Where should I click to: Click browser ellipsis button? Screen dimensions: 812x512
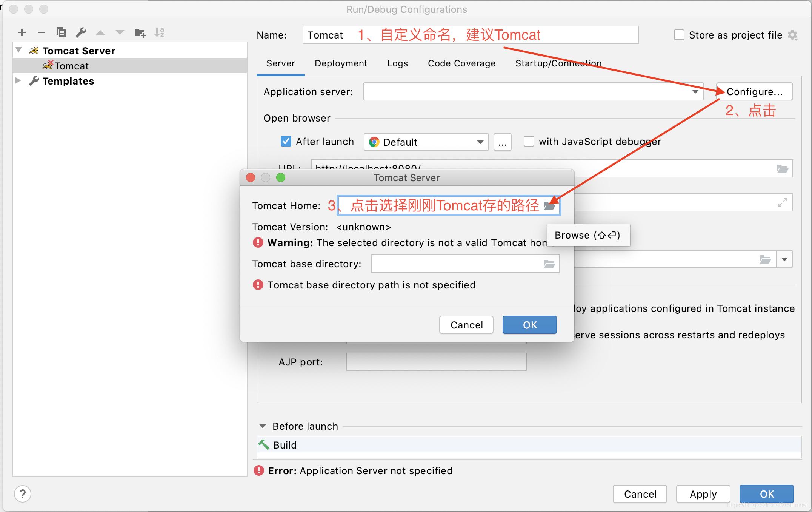point(503,142)
